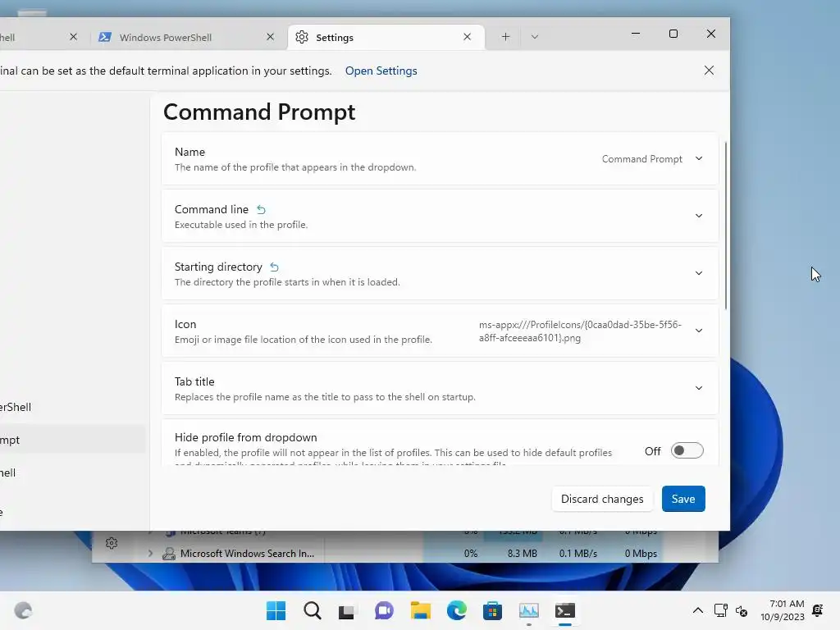Click Discard changes button
The width and height of the screenshot is (840, 630).
(602, 499)
